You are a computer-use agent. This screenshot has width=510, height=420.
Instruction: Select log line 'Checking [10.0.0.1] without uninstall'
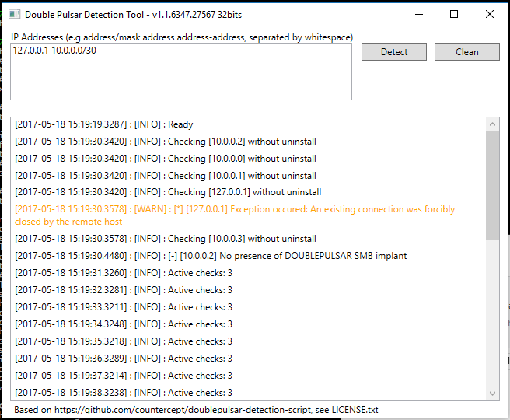(x=166, y=176)
